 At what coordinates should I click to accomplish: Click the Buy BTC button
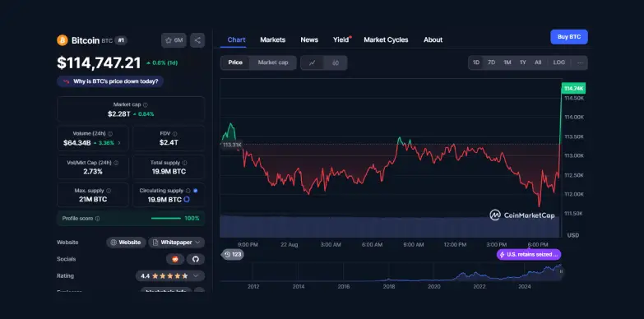[x=569, y=37]
